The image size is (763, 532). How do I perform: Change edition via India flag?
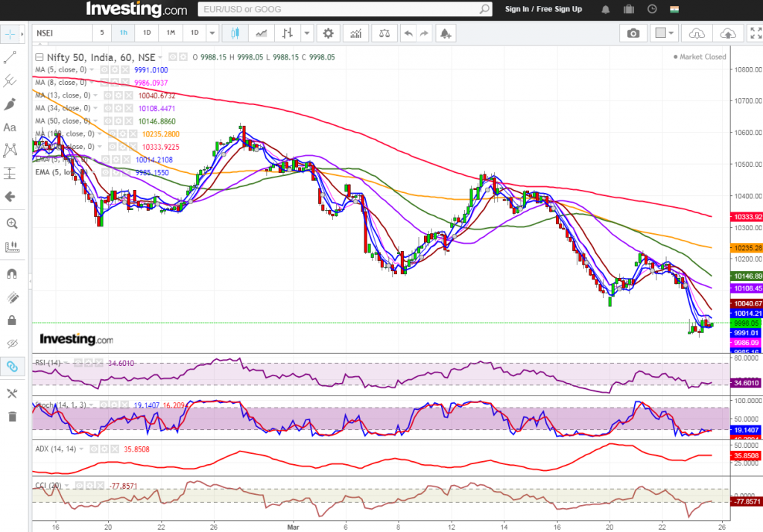pyautogui.click(x=674, y=9)
